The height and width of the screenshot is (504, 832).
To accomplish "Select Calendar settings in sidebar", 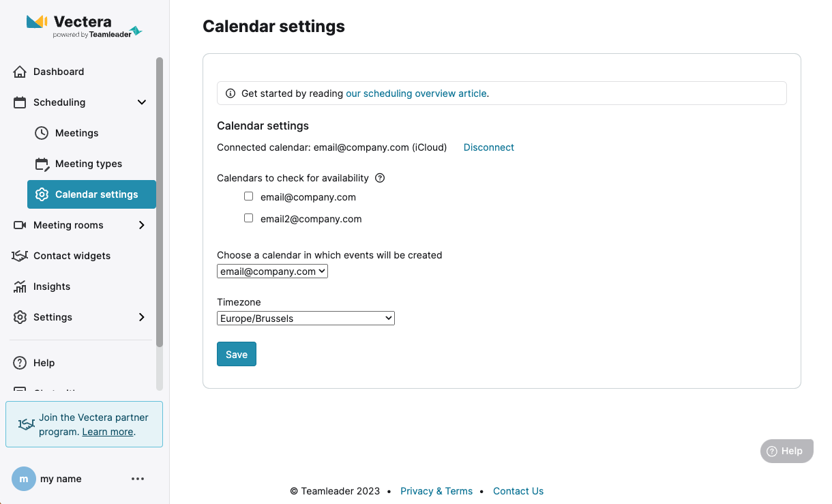I will point(91,194).
